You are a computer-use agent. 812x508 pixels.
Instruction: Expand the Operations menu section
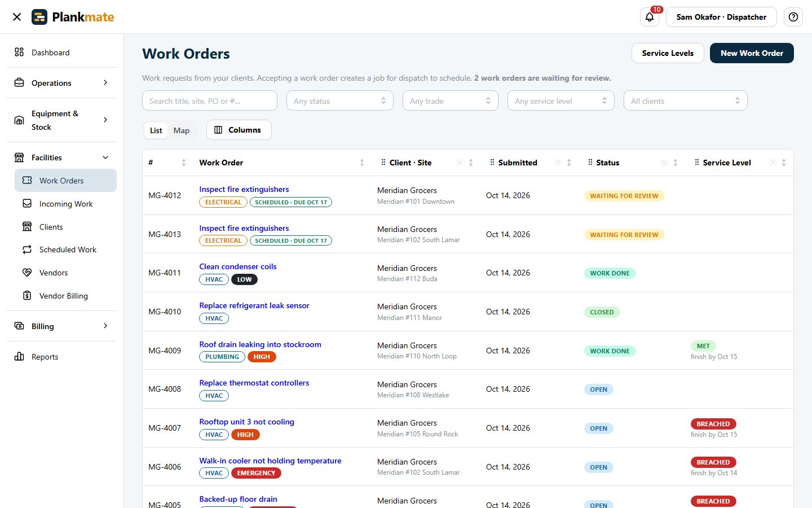click(62, 83)
